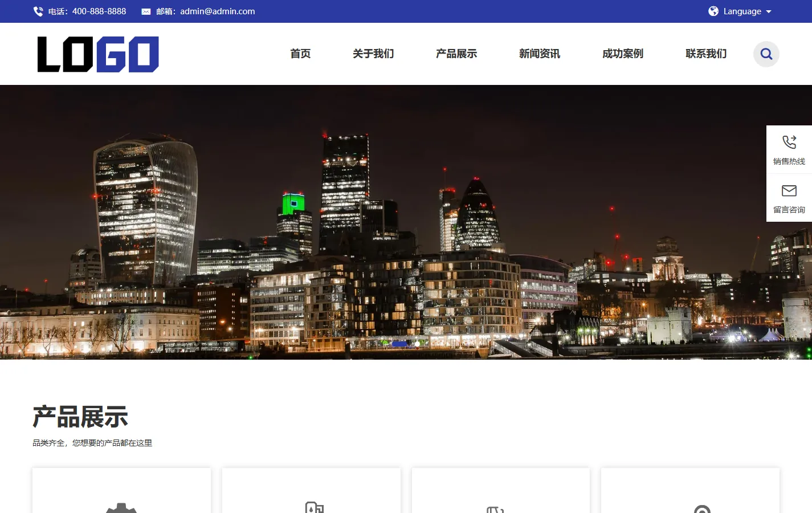
Task: Click the 销售热线 phone icon
Action: 789,142
